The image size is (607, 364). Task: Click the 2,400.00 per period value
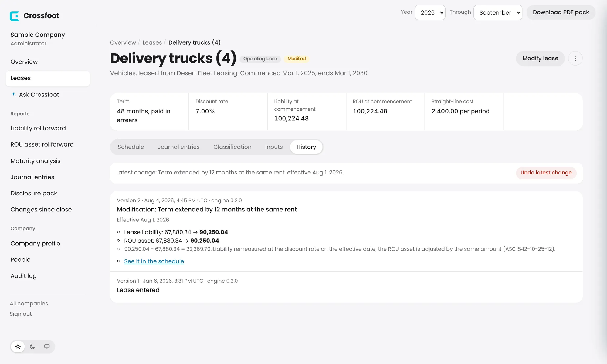click(x=460, y=111)
